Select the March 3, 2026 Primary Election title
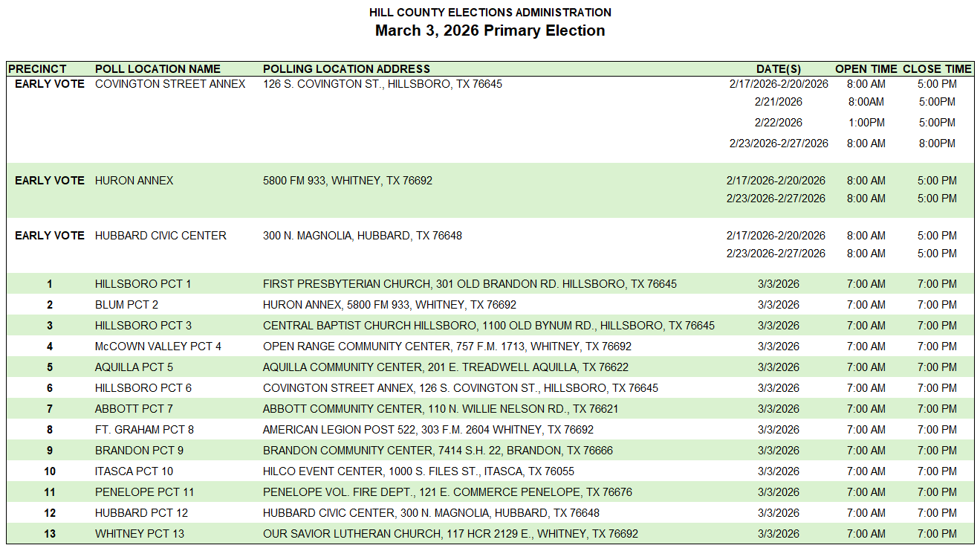 [490, 30]
